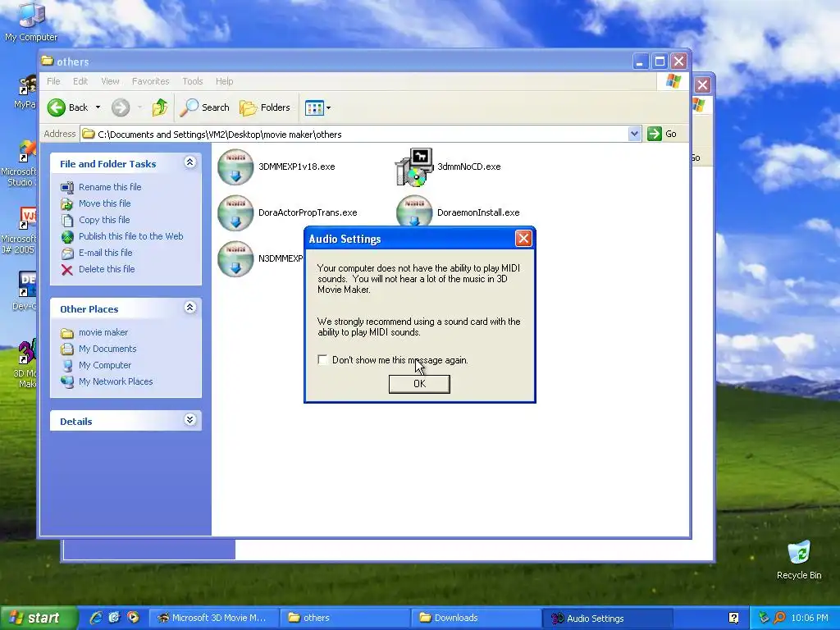Click E-mail this file link
The image size is (840, 630).
106,253
